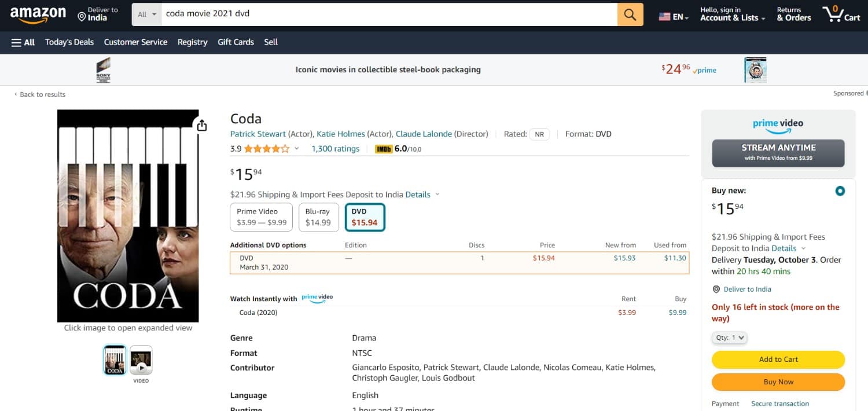Viewport: 868px width, 411px height.
Task: Select the VIDEO thumbnail
Action: pyautogui.click(x=141, y=360)
